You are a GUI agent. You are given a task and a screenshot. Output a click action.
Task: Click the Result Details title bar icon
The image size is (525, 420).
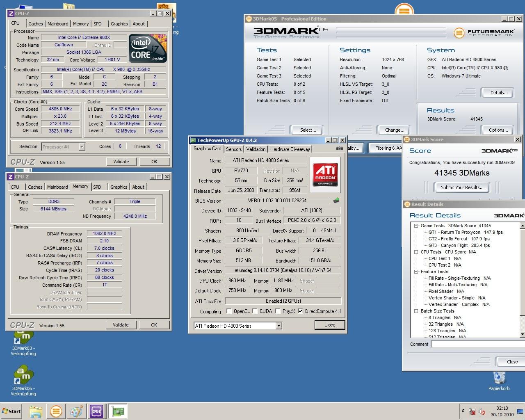pyautogui.click(x=407, y=204)
